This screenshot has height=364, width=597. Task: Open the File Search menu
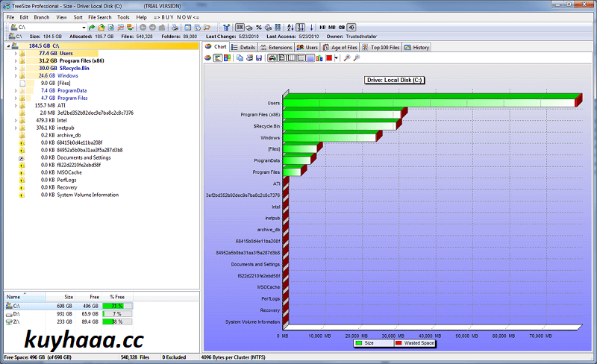(100, 17)
